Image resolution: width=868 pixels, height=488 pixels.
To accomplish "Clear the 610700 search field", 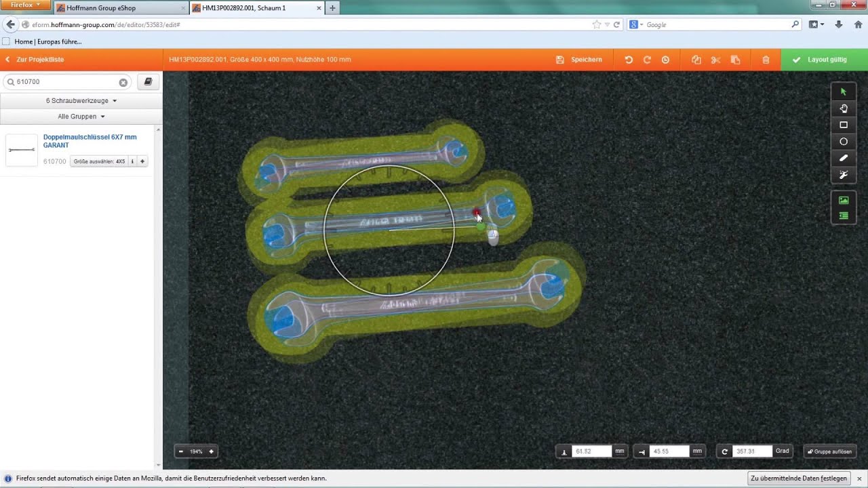I will pyautogui.click(x=123, y=83).
